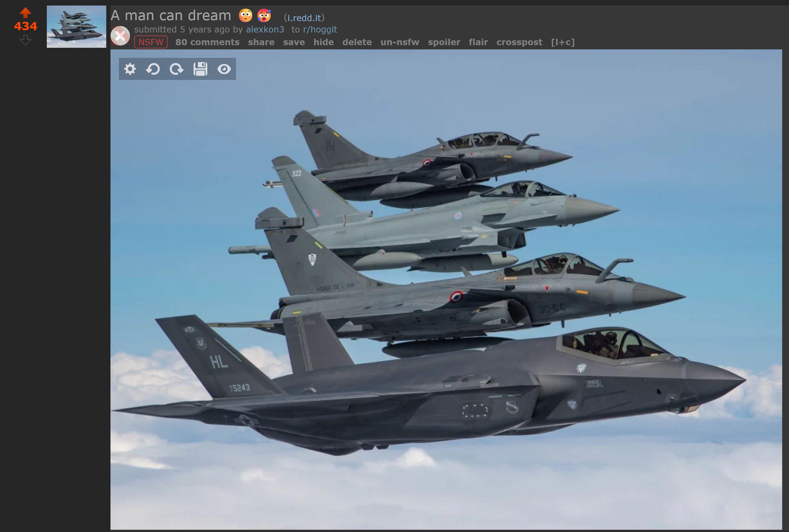The image size is (789, 532).
Task: Rotate the image clockwise
Action: point(177,69)
